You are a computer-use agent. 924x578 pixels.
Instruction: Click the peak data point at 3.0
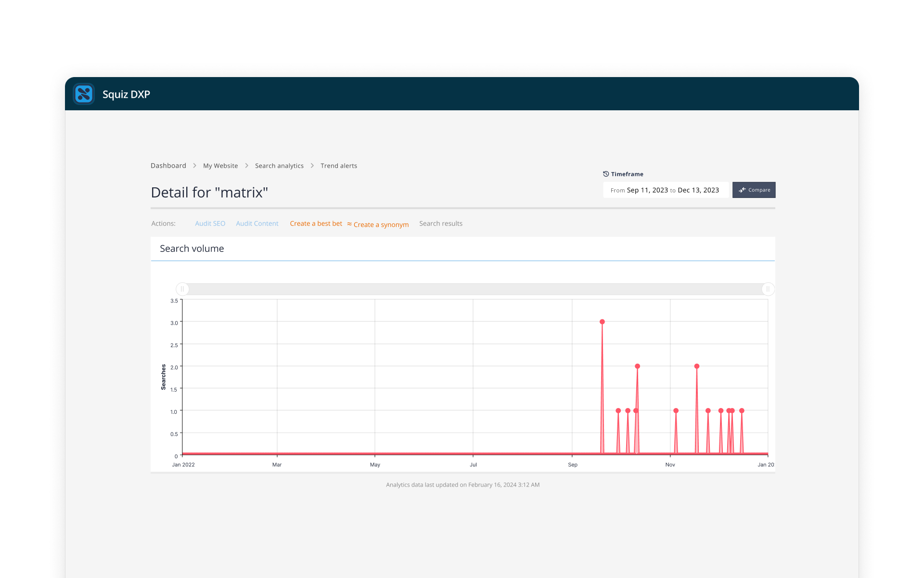(x=602, y=322)
